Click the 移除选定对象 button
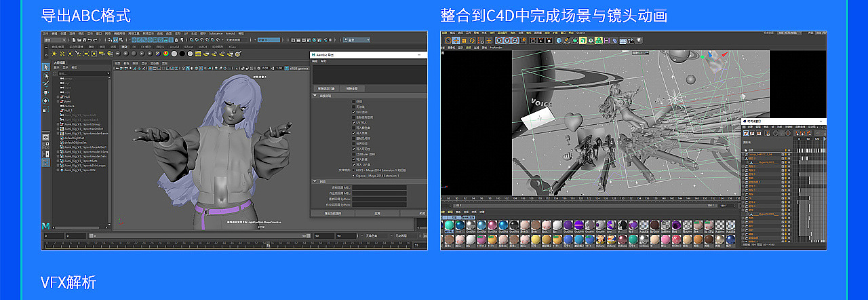This screenshot has width=868, height=300. coord(326,88)
